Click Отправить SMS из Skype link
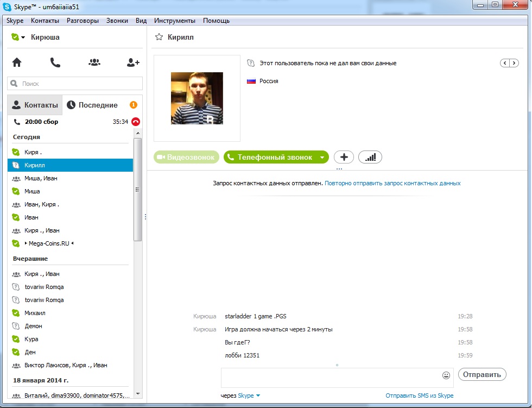Image resolution: width=532 pixels, height=408 pixels. [419, 396]
